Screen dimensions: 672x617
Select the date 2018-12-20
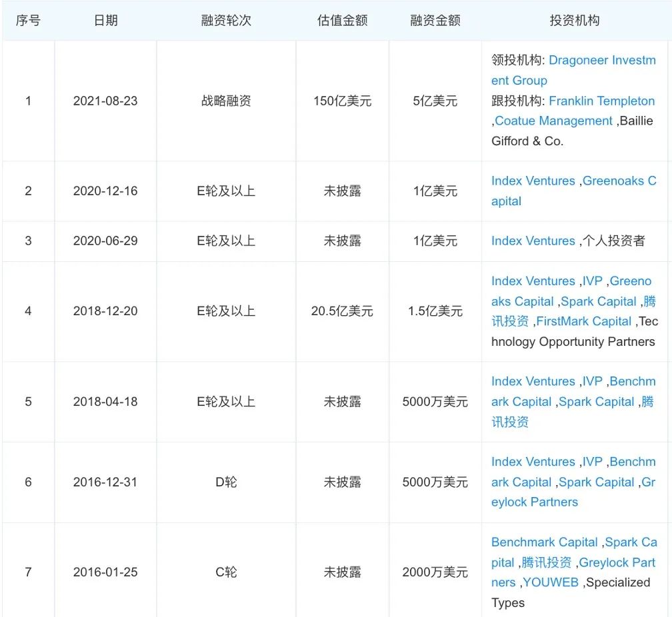(x=105, y=311)
